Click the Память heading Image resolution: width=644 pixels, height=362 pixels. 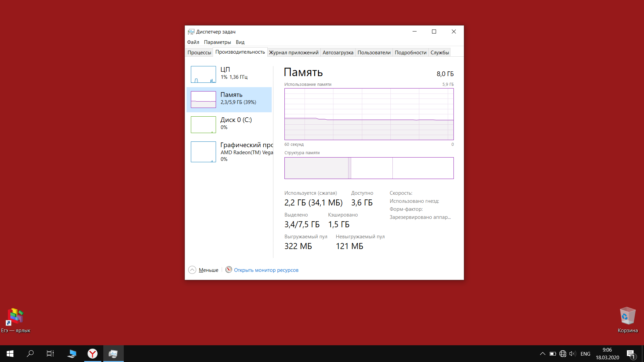click(303, 72)
